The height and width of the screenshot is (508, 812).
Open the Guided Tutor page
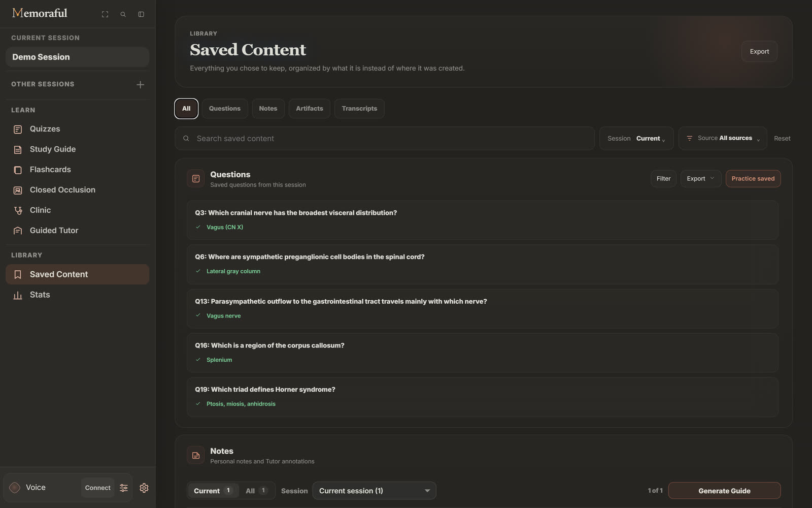click(77, 231)
